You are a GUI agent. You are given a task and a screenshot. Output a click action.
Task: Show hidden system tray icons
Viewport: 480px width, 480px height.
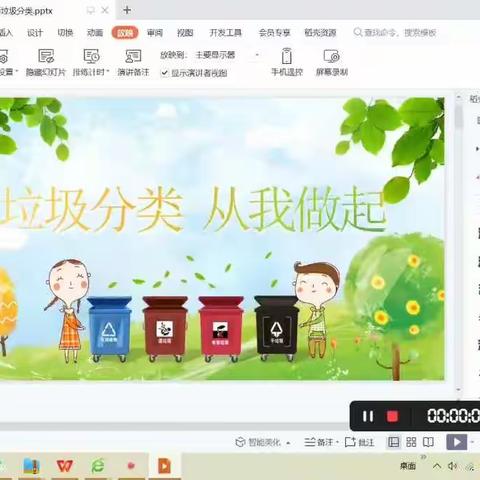(437, 466)
